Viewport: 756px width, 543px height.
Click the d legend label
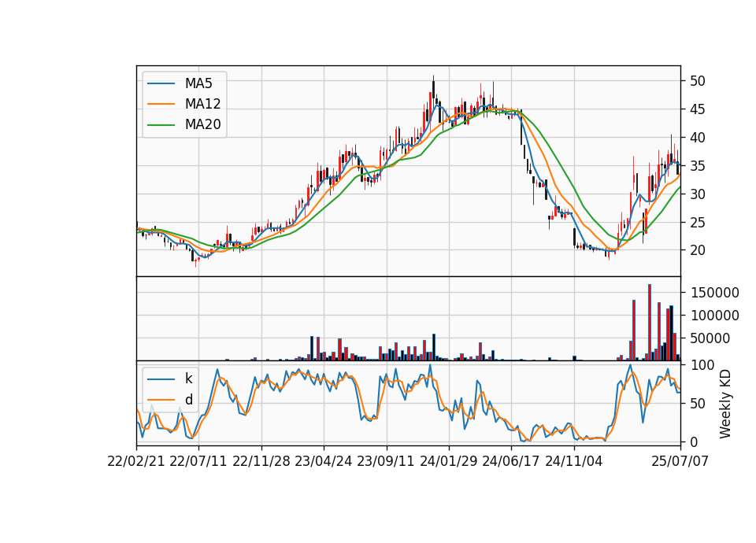(188, 400)
